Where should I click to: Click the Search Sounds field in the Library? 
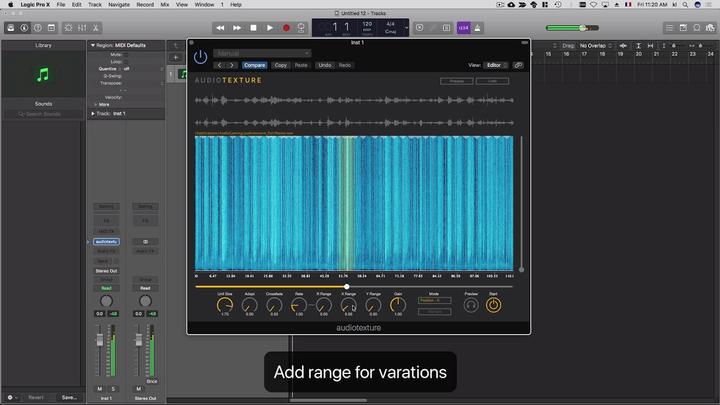pyautogui.click(x=43, y=114)
